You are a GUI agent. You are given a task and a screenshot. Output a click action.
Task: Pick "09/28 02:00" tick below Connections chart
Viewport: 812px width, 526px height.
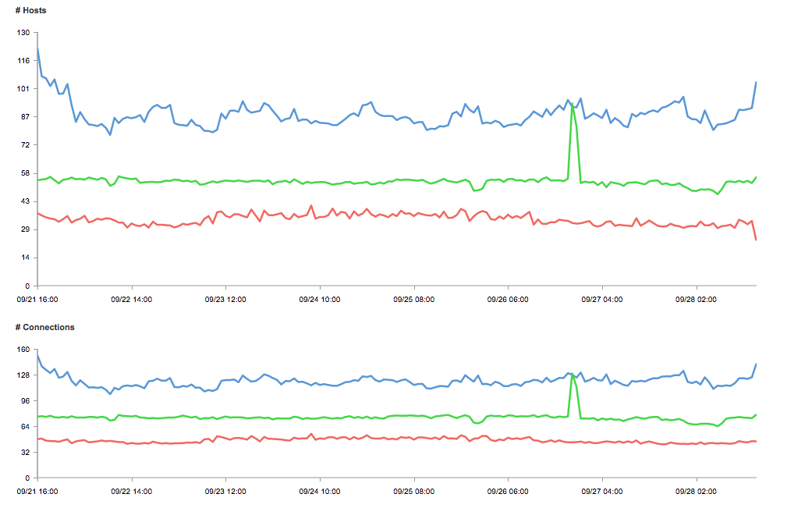696,492
